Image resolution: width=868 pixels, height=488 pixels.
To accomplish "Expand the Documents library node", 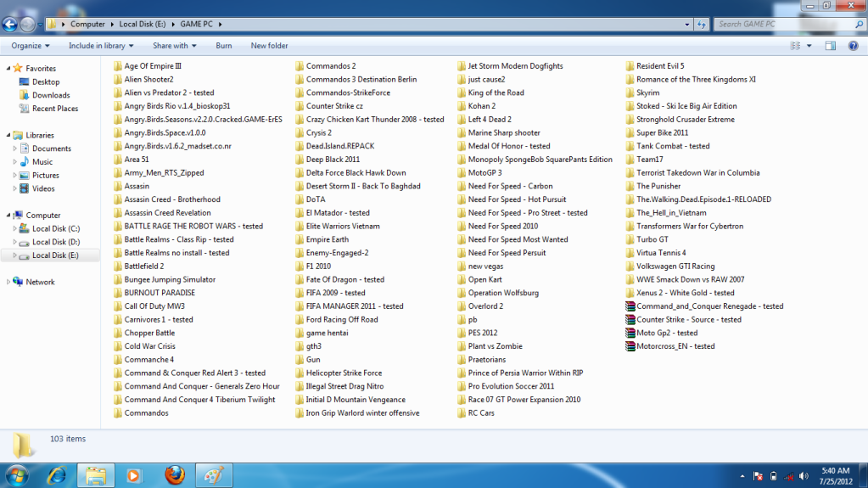I will pos(15,149).
